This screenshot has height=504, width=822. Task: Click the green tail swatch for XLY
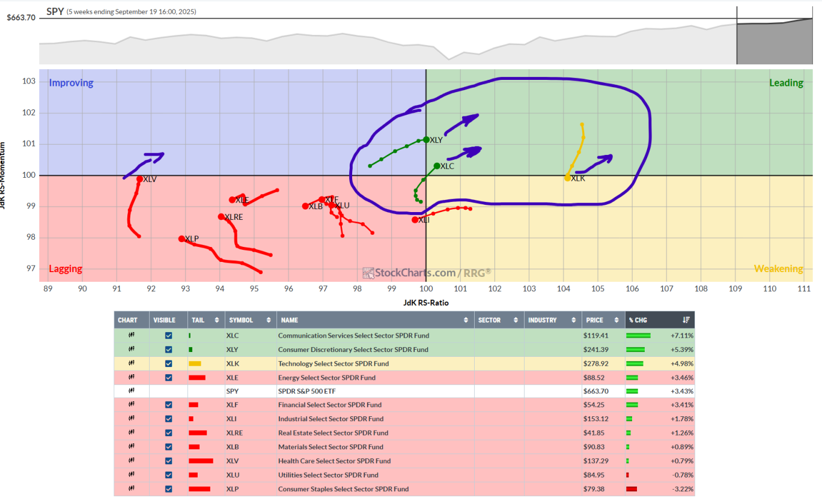(x=190, y=349)
